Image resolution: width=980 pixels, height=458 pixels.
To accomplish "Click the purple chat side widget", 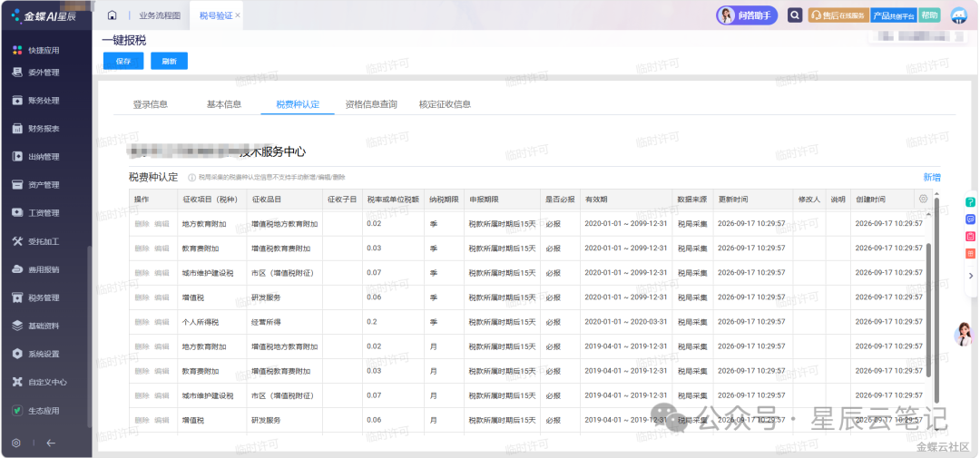I will point(970,219).
